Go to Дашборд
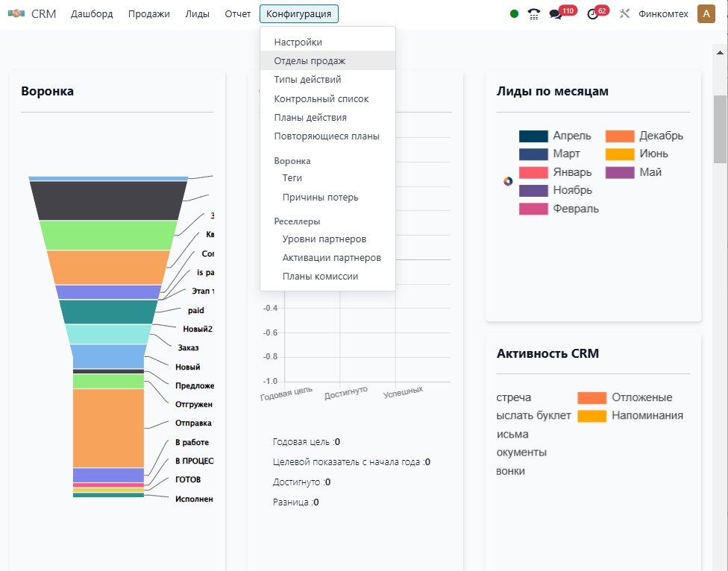The width and height of the screenshot is (728, 571). [92, 13]
